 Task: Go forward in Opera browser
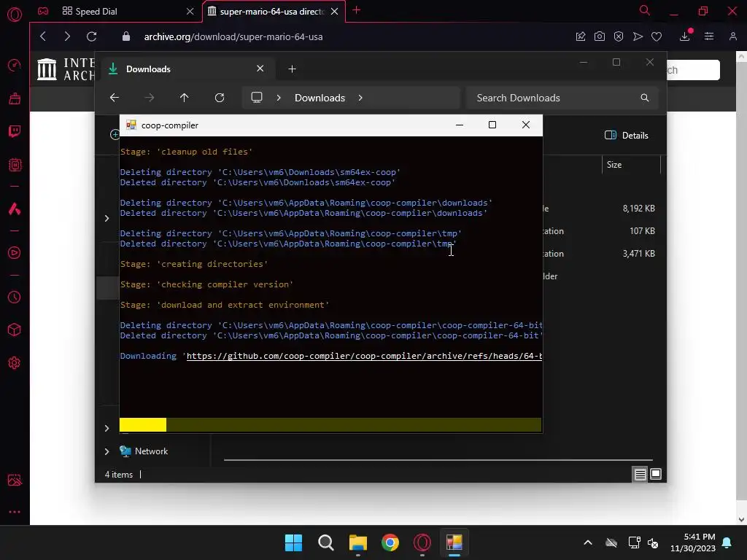67,36
